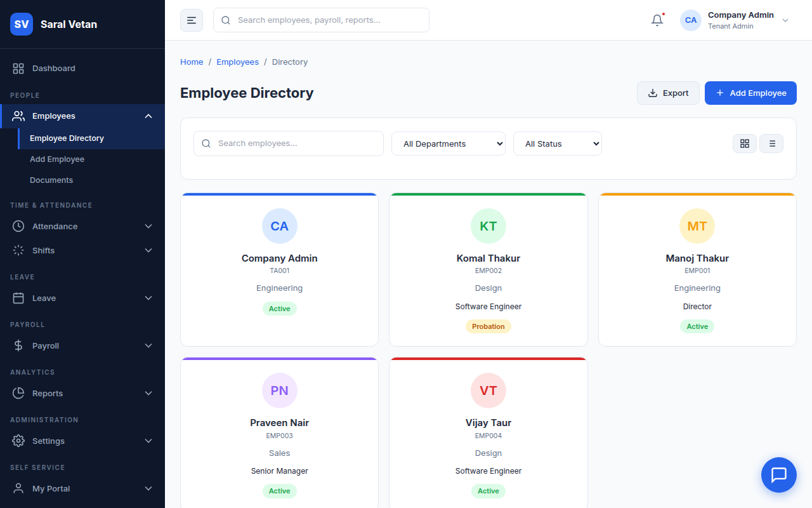
Task: Click the Attendance clock icon
Action: coord(18,226)
